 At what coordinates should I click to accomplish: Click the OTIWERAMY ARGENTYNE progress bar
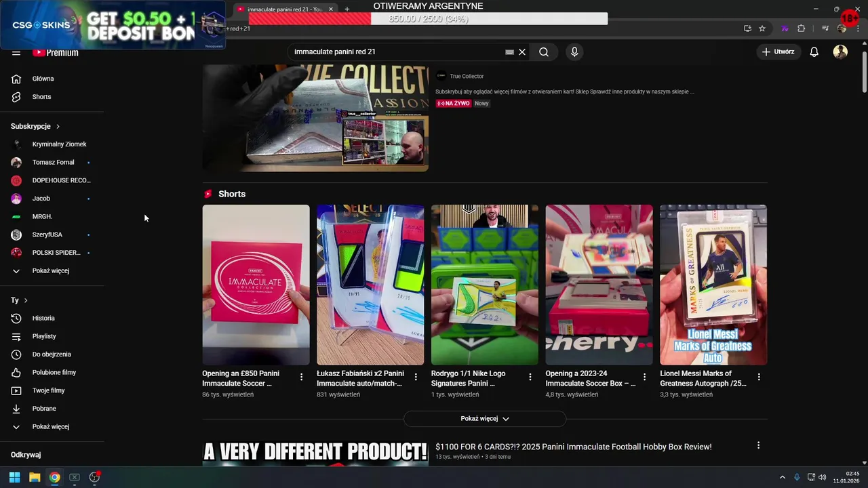tap(428, 19)
